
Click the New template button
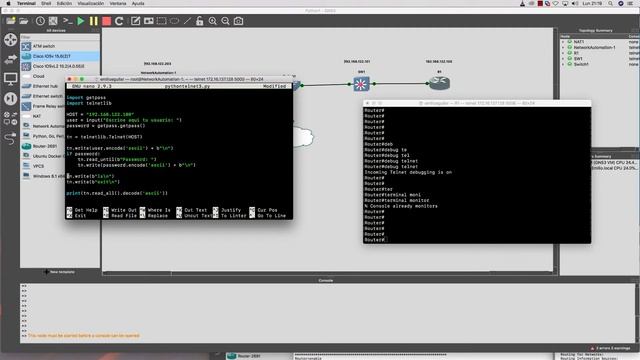(x=60, y=272)
